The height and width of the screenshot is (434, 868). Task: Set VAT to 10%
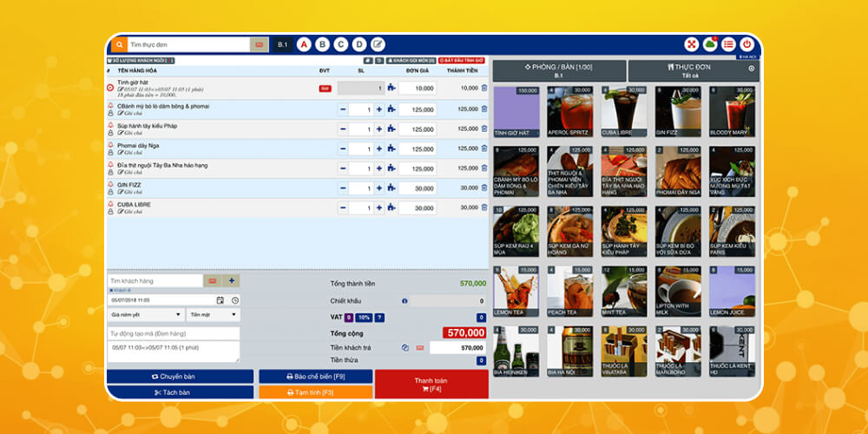tap(363, 318)
